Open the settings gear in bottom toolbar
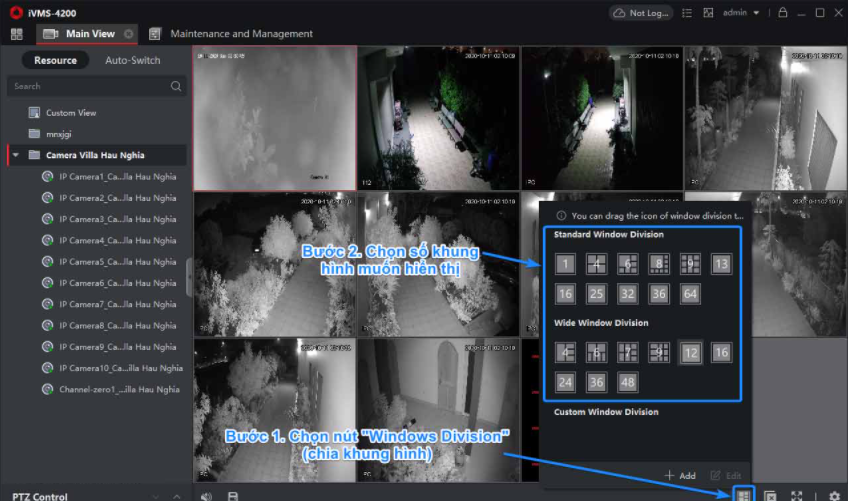 (834, 495)
